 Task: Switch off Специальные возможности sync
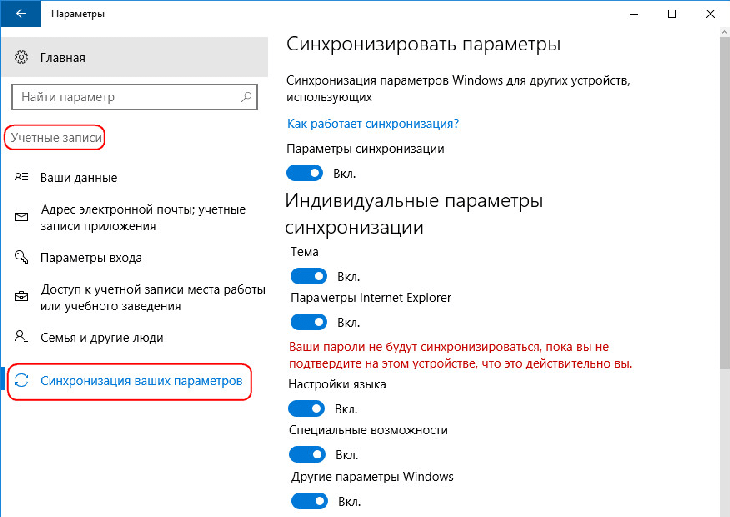tap(307, 454)
